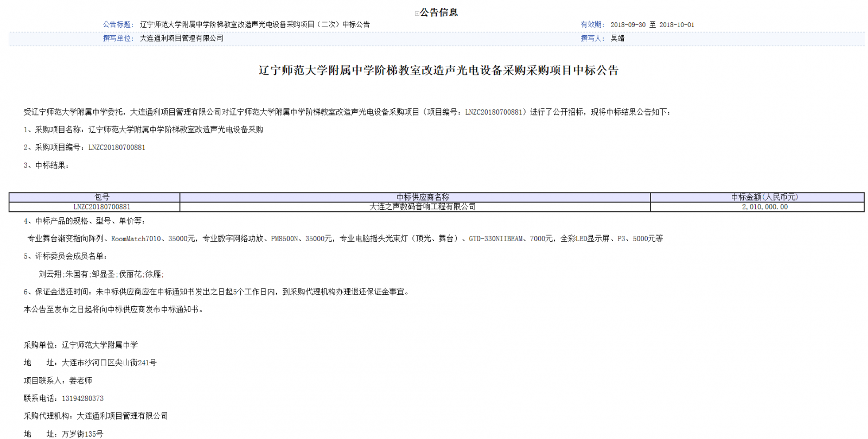Click the author name 吴靖
This screenshot has width=868, height=439.
[617, 38]
